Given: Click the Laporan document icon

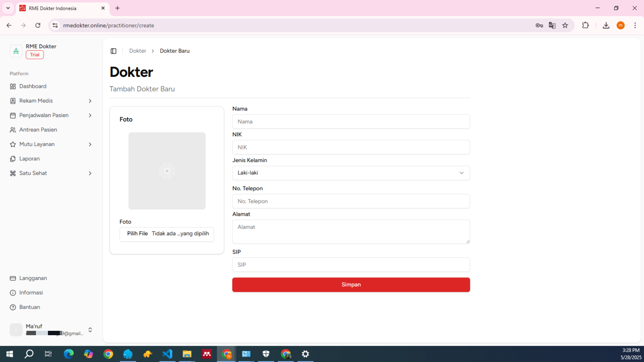Looking at the screenshot, I should click(x=13, y=159).
